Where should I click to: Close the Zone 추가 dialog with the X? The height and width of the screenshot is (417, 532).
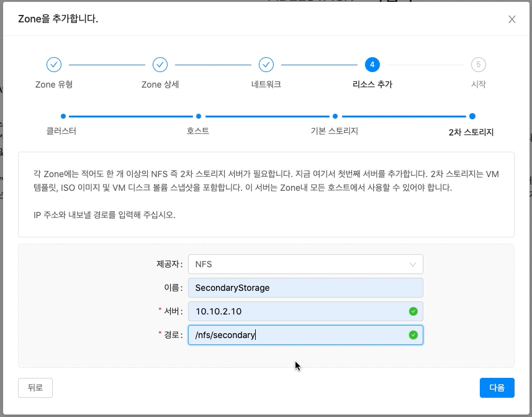[x=512, y=19]
